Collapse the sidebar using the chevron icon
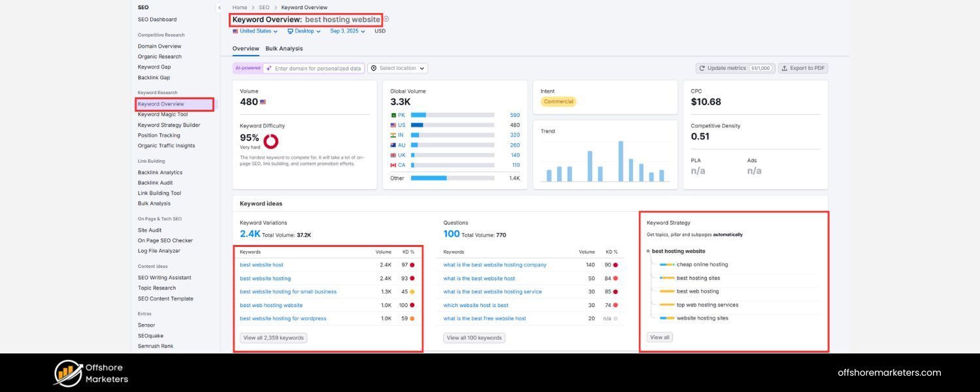Image resolution: width=980 pixels, height=392 pixels. pos(220,8)
